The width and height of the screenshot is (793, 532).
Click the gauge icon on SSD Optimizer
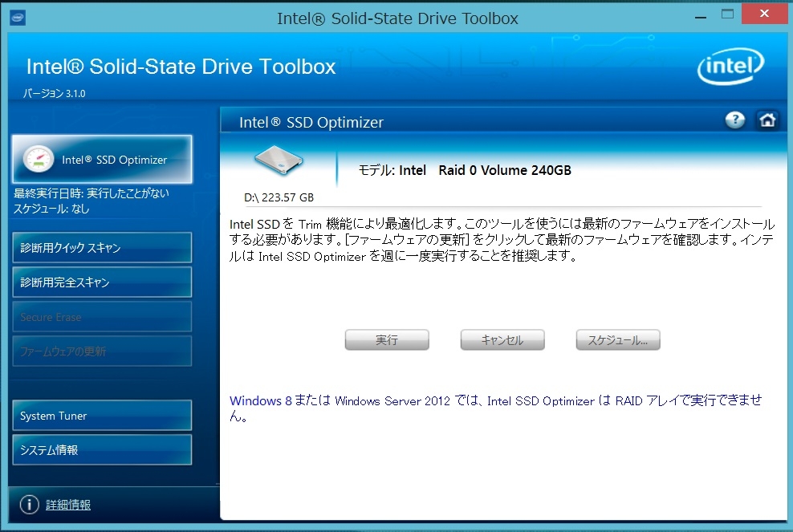pos(39,160)
